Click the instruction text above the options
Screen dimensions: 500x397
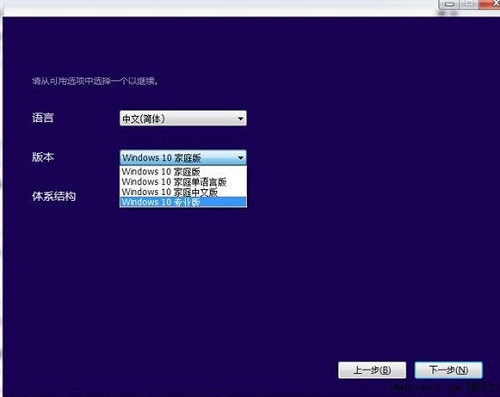coord(95,81)
